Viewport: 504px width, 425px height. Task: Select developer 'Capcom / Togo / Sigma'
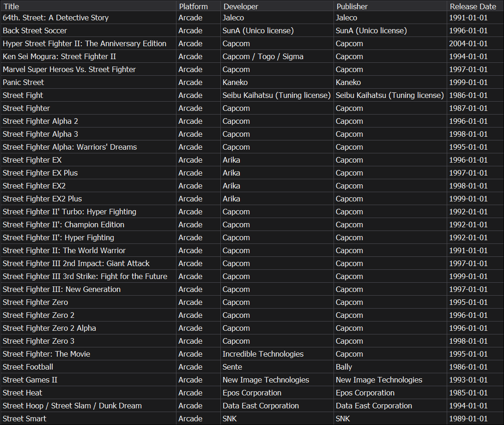coord(263,56)
